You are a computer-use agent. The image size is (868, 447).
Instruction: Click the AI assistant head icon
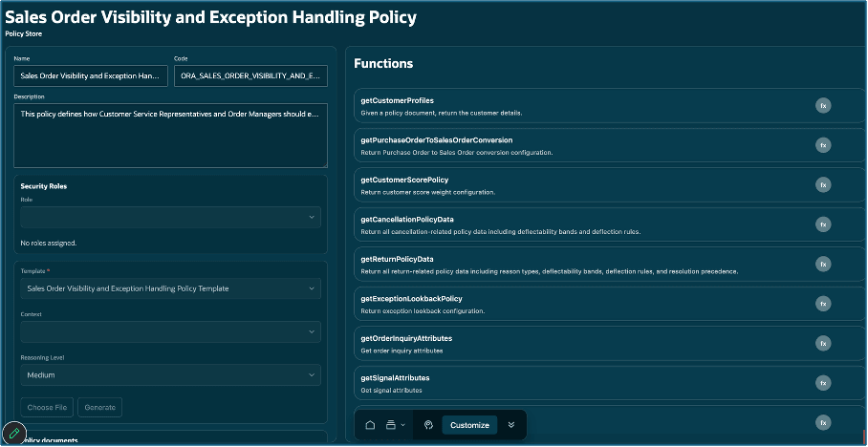(428, 425)
